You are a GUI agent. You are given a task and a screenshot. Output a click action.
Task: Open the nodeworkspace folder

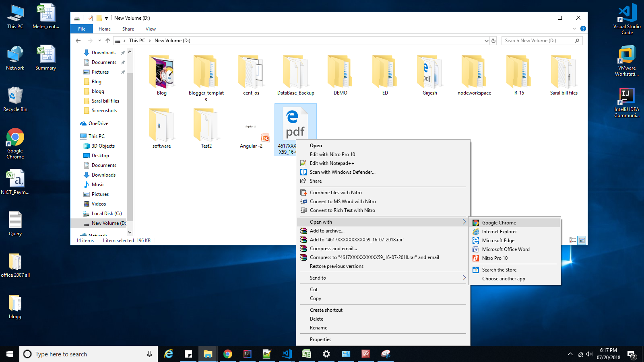tap(475, 76)
